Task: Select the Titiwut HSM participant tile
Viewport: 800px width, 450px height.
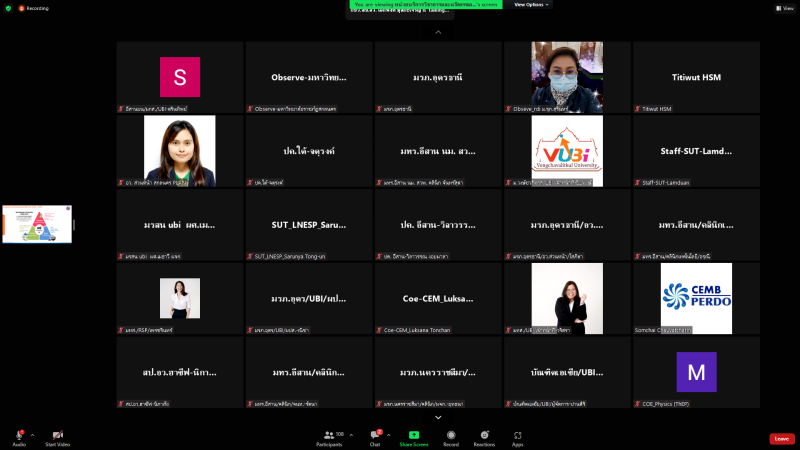Action: click(696, 77)
